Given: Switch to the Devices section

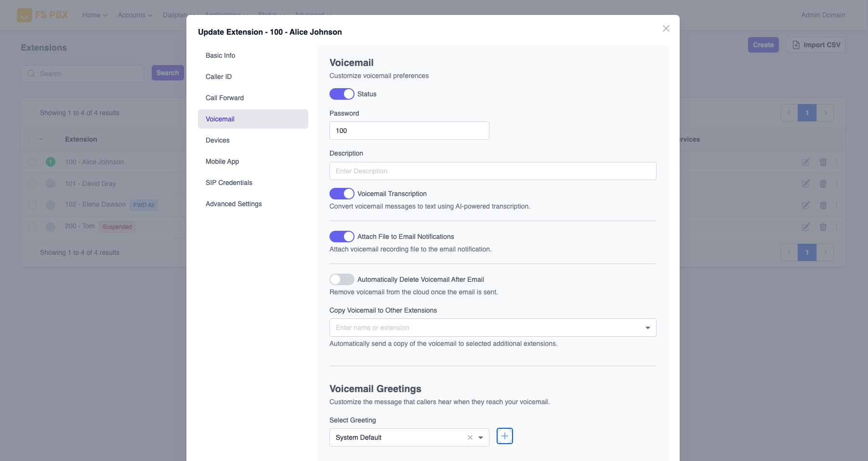Looking at the screenshot, I should click(217, 140).
